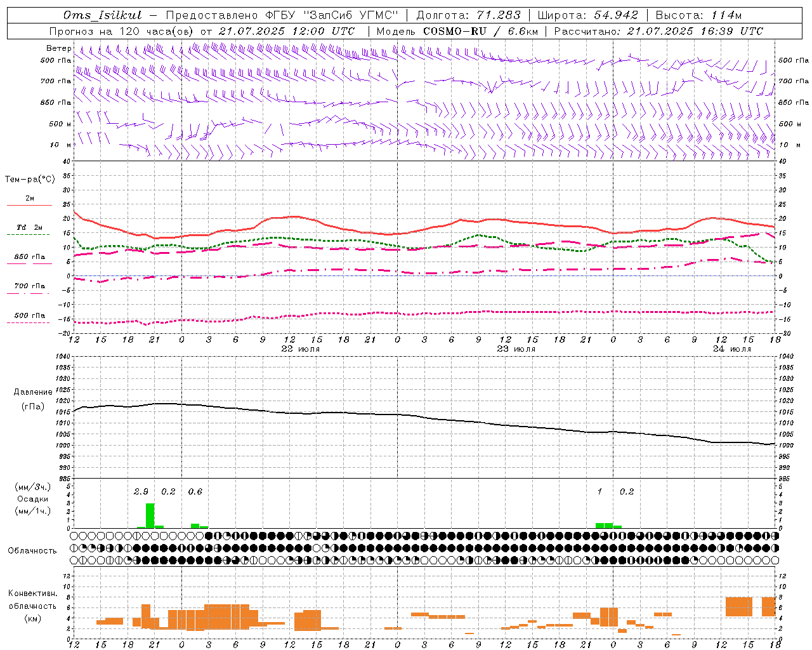Select the (км) unit label under облачность
This screenshot has height=650, width=812.
32,618
